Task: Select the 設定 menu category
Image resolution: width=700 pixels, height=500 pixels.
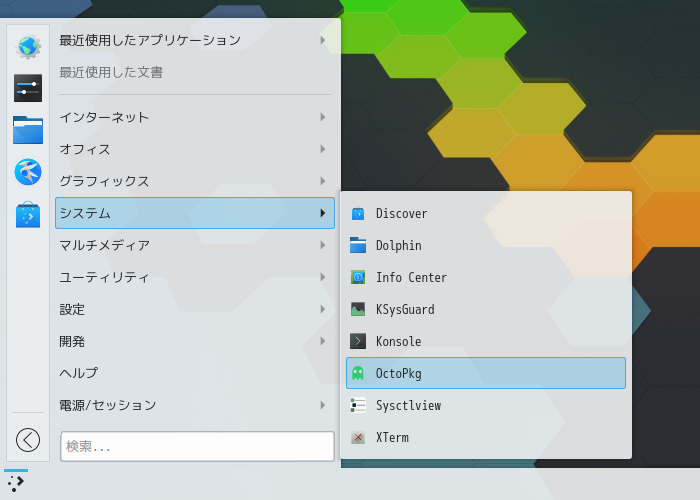Action: click(195, 309)
